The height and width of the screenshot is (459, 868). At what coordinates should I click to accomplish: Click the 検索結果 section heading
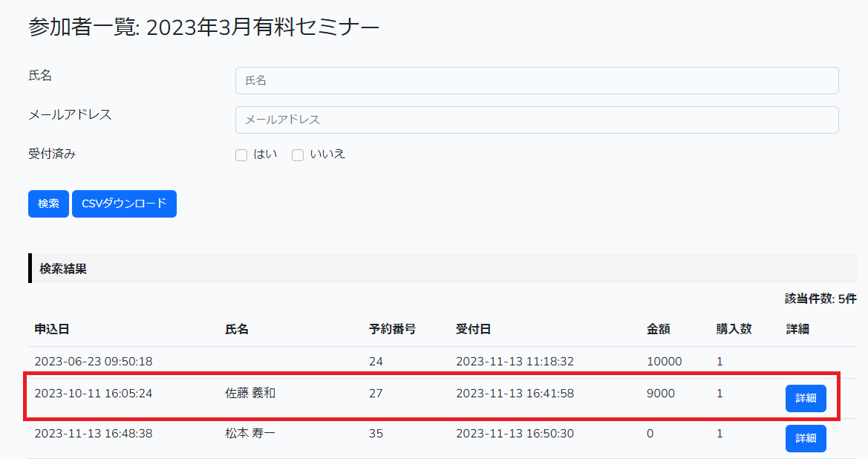click(x=63, y=269)
